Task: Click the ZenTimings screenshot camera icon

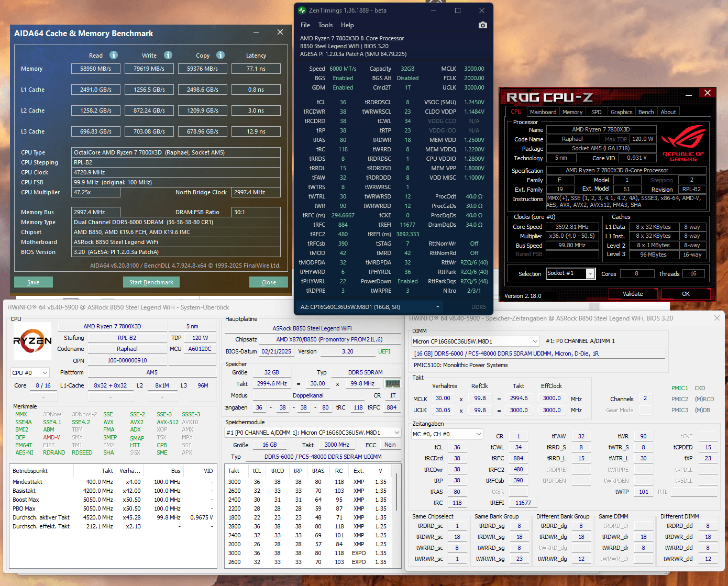Action: [x=482, y=25]
